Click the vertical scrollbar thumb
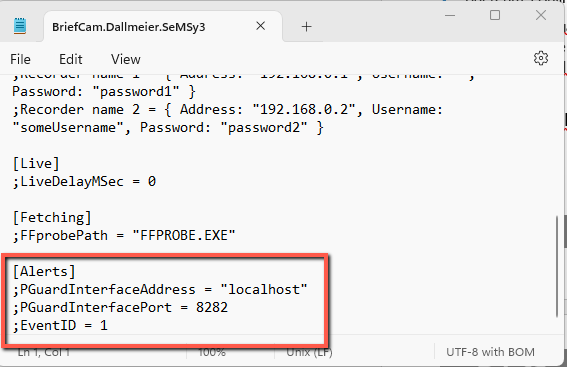The width and height of the screenshot is (567, 367). point(557,267)
